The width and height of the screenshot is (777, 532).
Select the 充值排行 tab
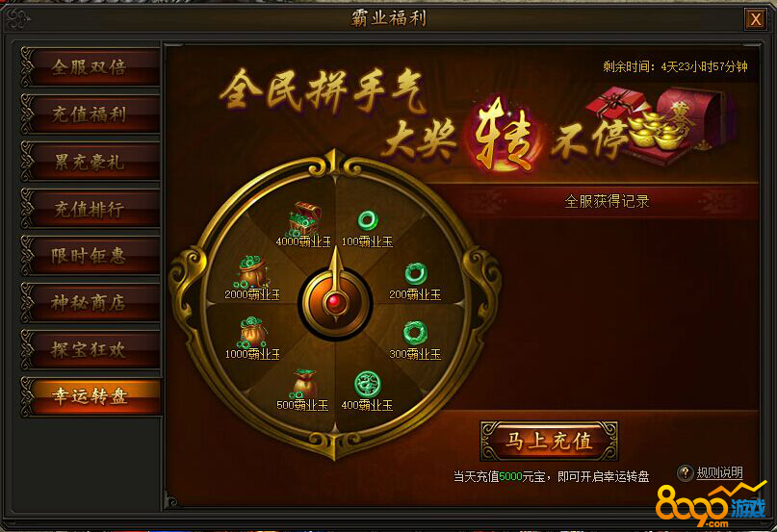[x=90, y=209]
